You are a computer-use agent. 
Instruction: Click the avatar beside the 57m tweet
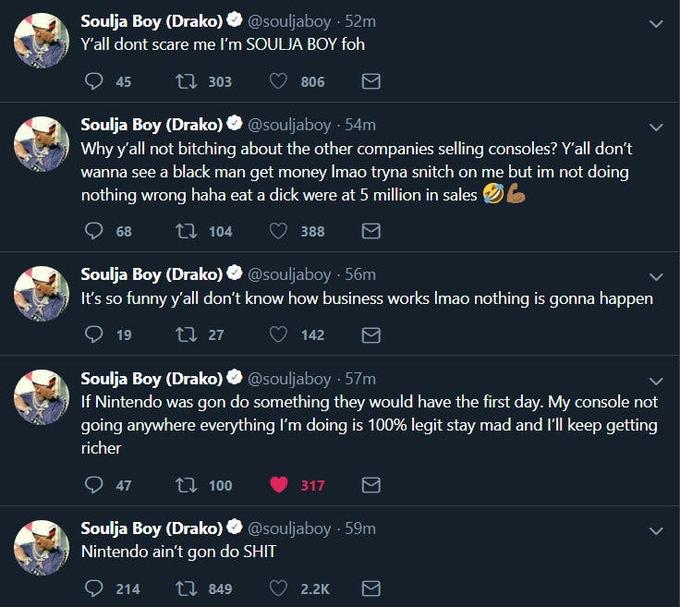(x=41, y=399)
